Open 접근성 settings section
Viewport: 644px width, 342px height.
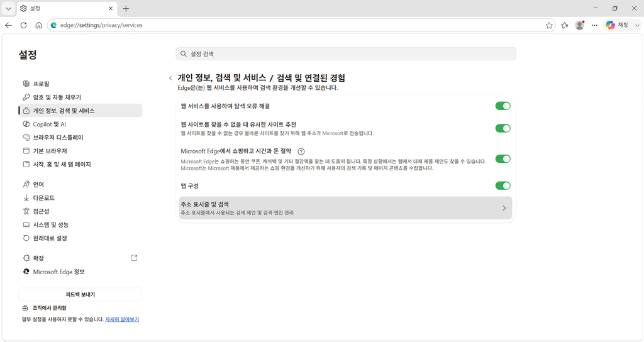pyautogui.click(x=80, y=211)
